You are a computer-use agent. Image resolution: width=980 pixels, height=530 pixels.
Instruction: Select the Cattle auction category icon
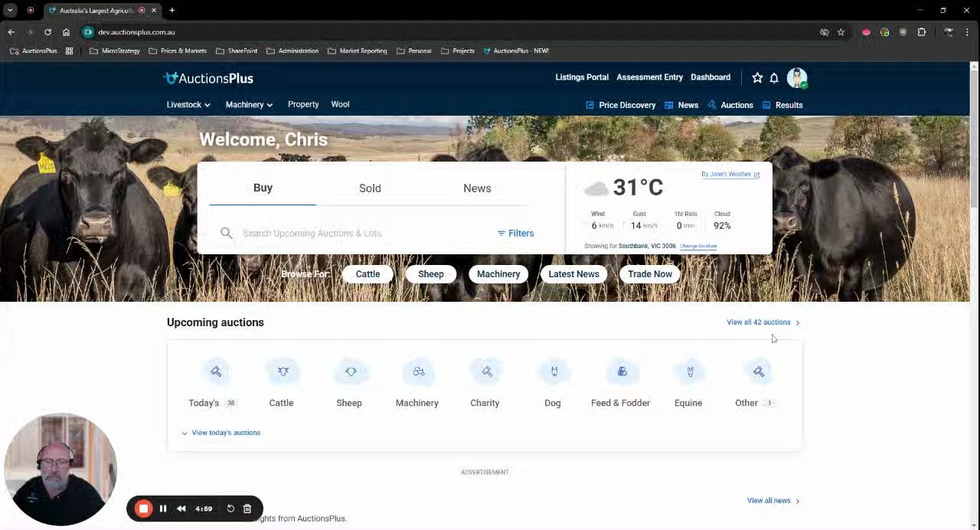pos(283,372)
